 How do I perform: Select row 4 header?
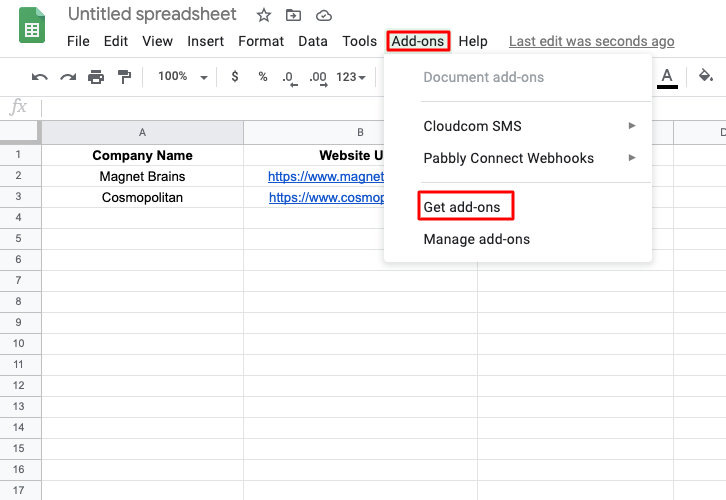click(x=19, y=218)
